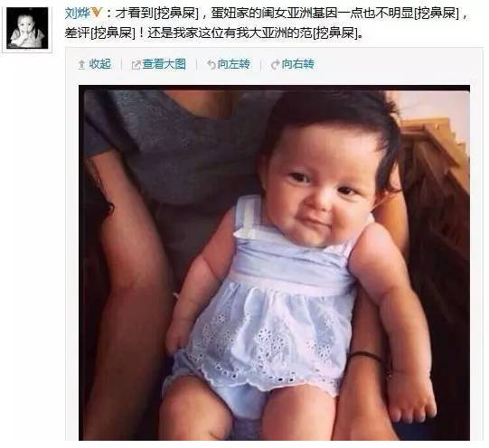The width and height of the screenshot is (489, 448).
Task: Click the rotate-left arrow icon
Action: tap(212, 64)
